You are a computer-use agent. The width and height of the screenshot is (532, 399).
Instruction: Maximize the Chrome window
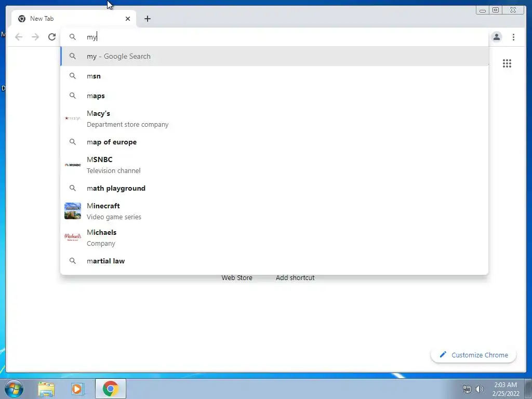[496, 10]
